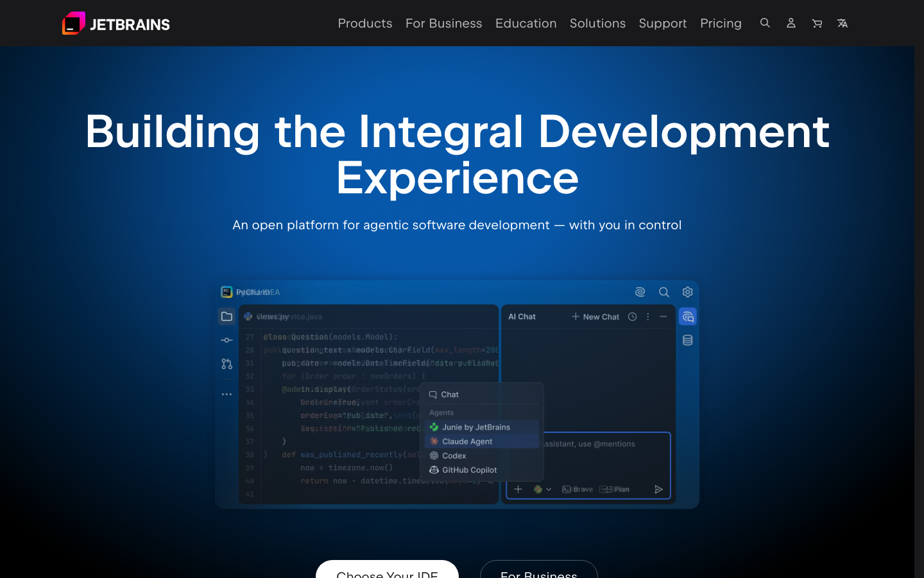Click line number 27 in editor gutter
Viewport: 924px width, 578px height.
point(250,337)
